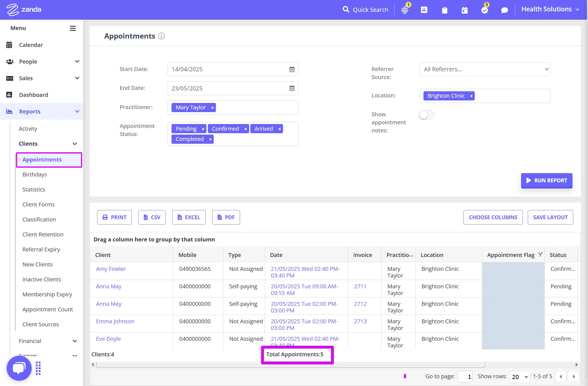Expand the Financial reports section

pos(74,341)
